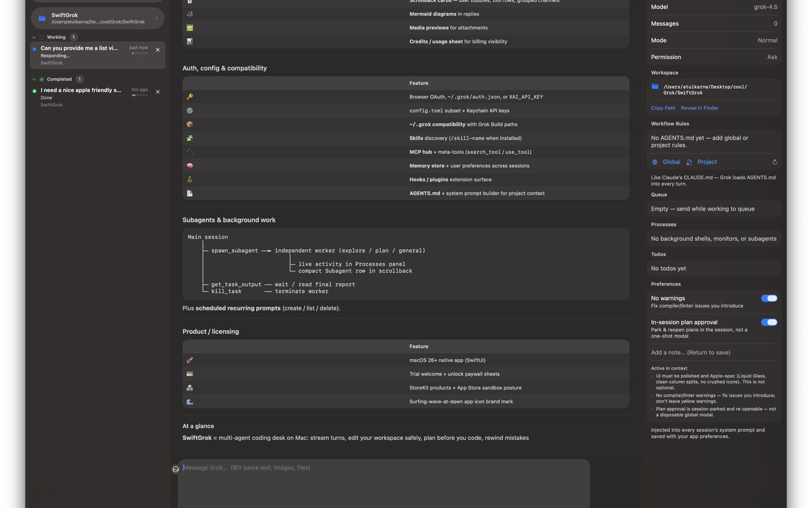Click the wave icon beside Surfing-wave-at-dawn row
Screen dimensions: 812x508
pos(190,402)
